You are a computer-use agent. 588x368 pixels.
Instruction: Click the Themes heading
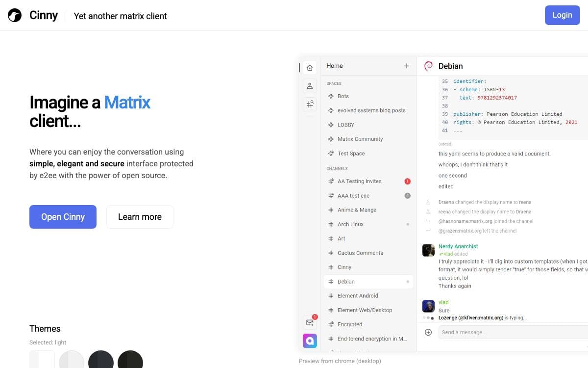click(x=45, y=329)
